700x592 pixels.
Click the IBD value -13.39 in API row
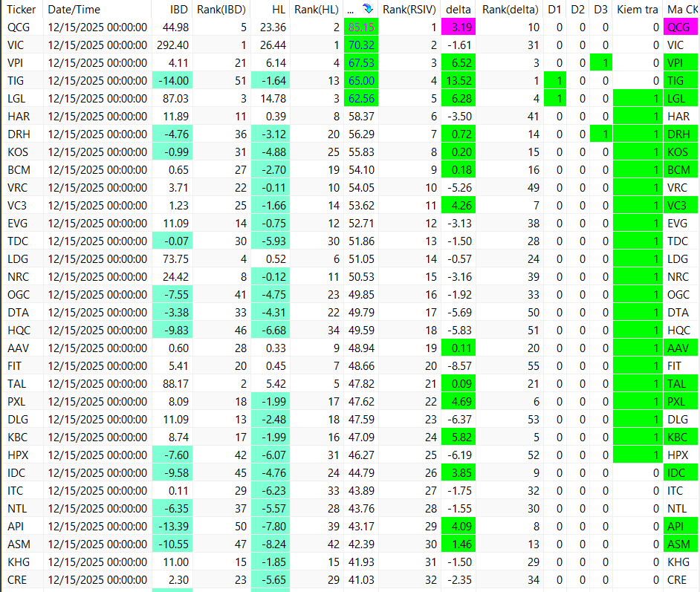coord(173,527)
